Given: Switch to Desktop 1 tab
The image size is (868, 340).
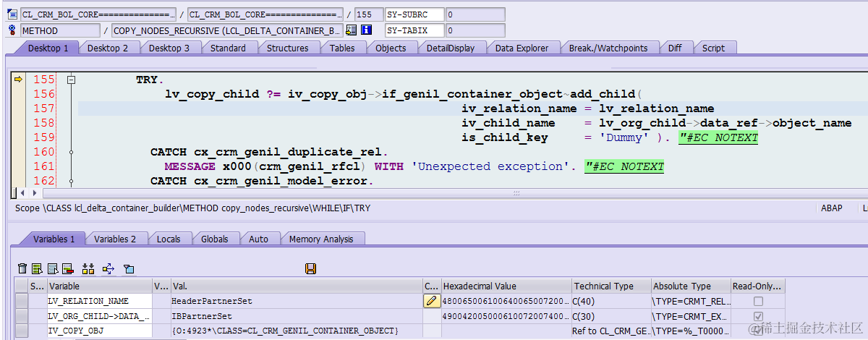Looking at the screenshot, I should [x=47, y=48].
